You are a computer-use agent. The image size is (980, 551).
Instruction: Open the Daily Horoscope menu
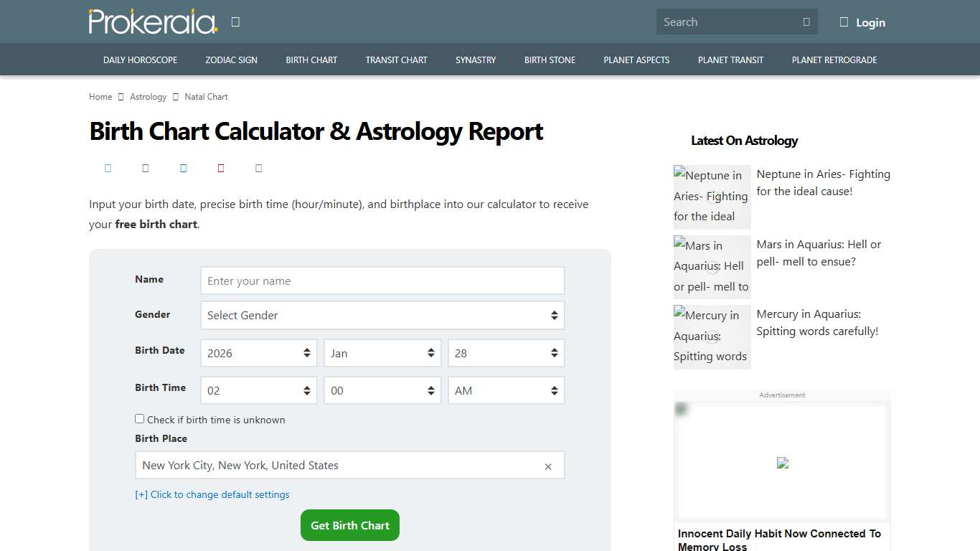[140, 60]
